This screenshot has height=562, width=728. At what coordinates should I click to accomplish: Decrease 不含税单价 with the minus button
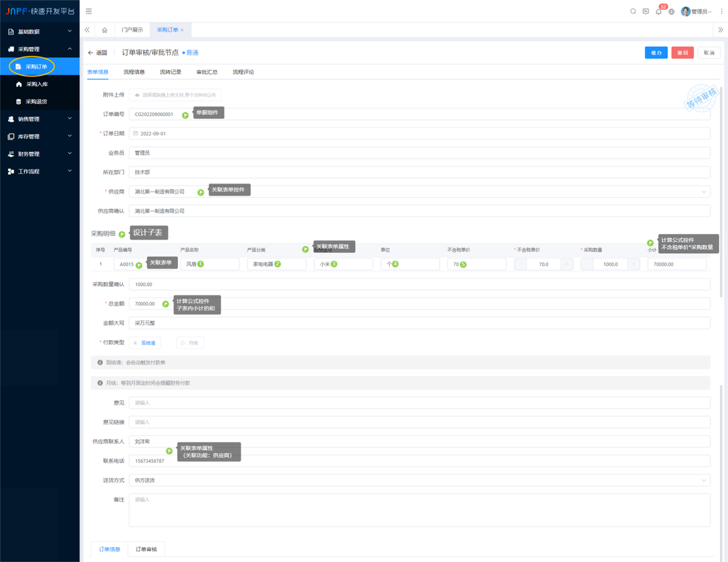click(520, 264)
